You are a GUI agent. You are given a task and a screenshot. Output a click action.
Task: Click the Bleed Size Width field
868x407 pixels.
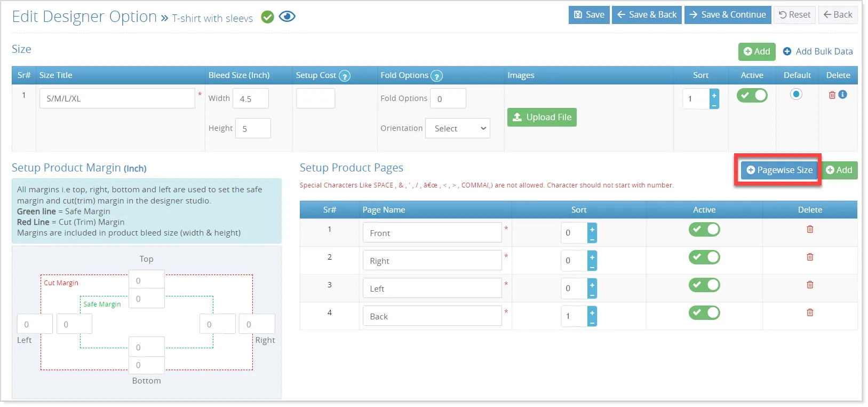[x=251, y=99]
